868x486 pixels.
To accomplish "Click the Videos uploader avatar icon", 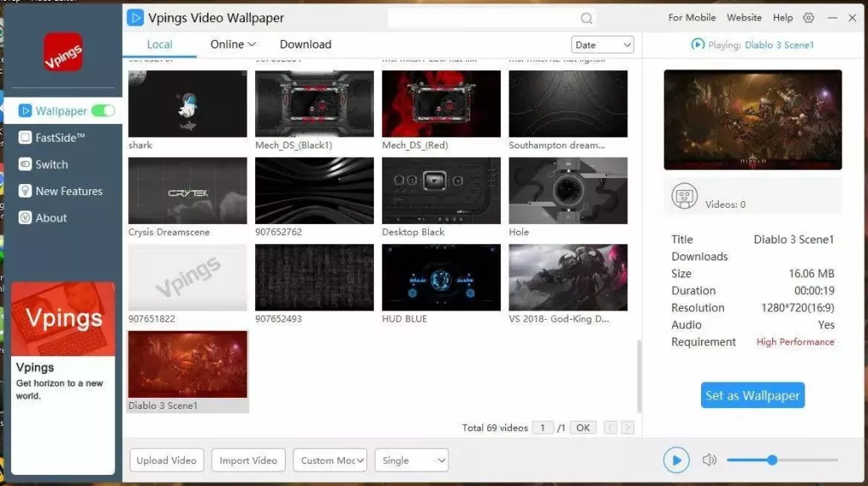I will coord(684,196).
